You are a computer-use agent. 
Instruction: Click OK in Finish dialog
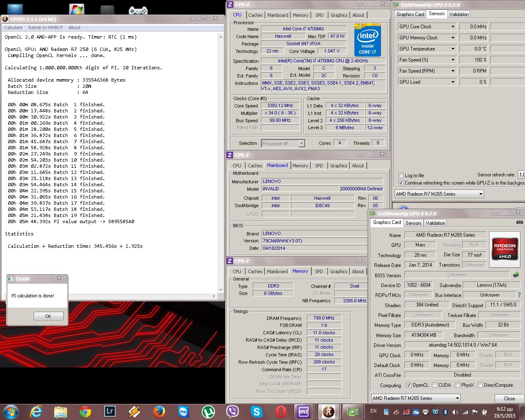[x=48, y=316]
